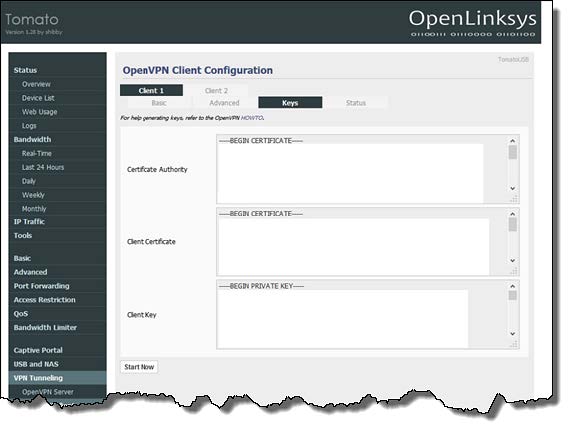Open the Status menu in sidebar

[25, 70]
